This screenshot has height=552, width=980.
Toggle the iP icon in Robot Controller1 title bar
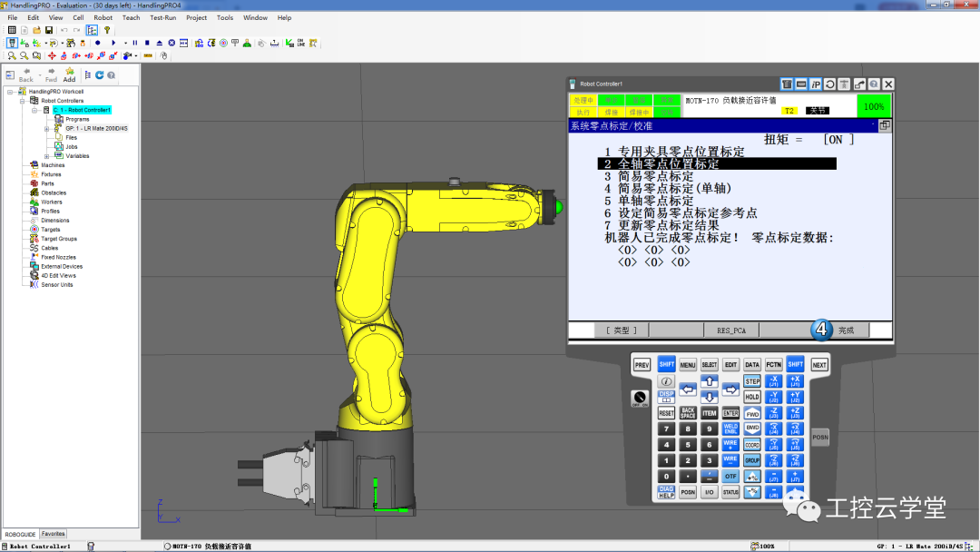tap(816, 84)
